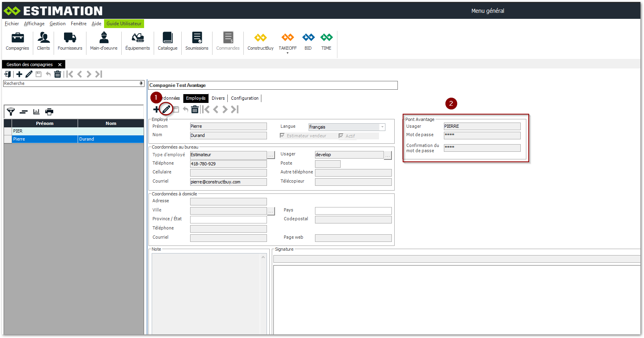
Task: Click the edit pencil in employee toolbar
Action: (166, 109)
